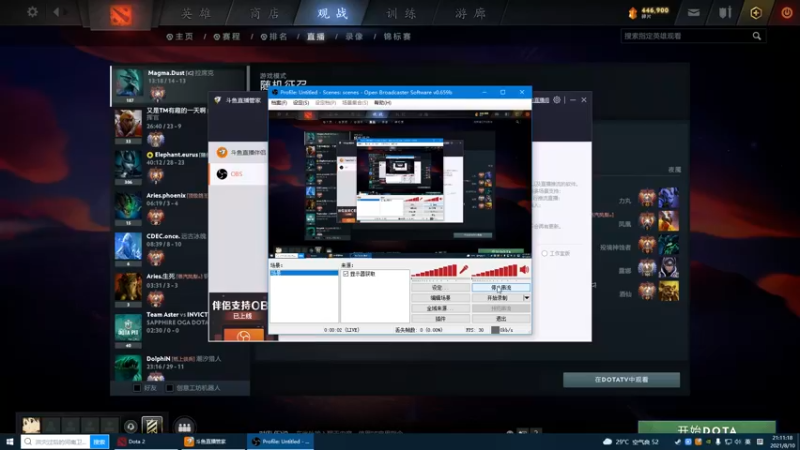Click the striped banner icon in the bottom party bar
Viewport: 800px width, 450px height.
pos(152,426)
